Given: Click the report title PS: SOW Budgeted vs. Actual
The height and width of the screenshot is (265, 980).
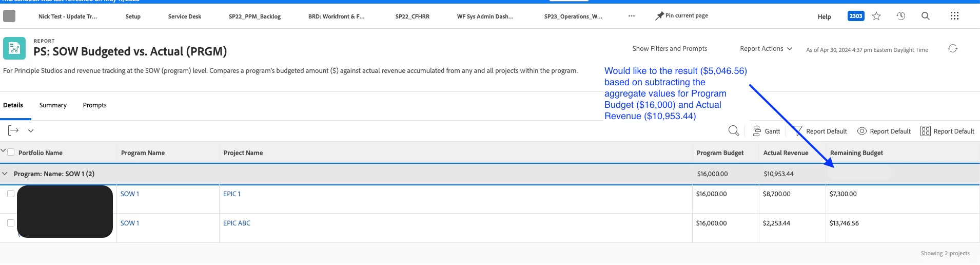Looking at the screenshot, I should coord(130,51).
